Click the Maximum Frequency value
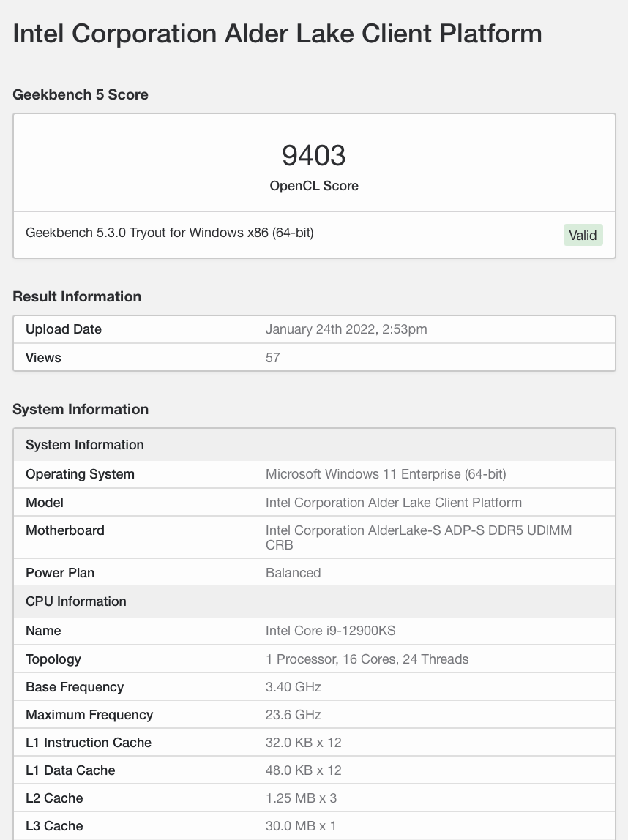The width and height of the screenshot is (628, 840). (x=293, y=715)
